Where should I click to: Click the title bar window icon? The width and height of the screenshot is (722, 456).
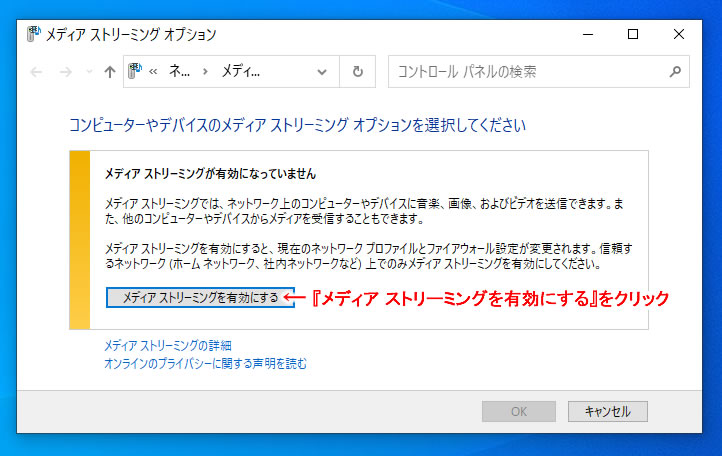click(x=33, y=34)
